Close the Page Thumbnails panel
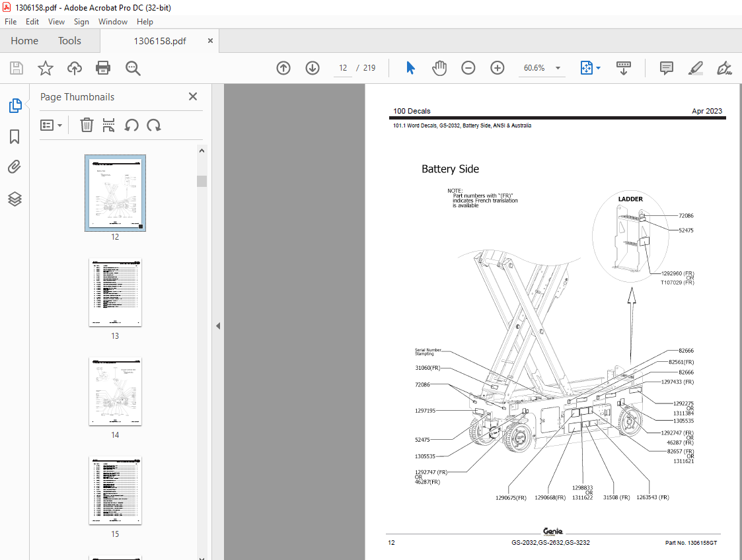Viewport: 742px width, 560px height. click(192, 96)
